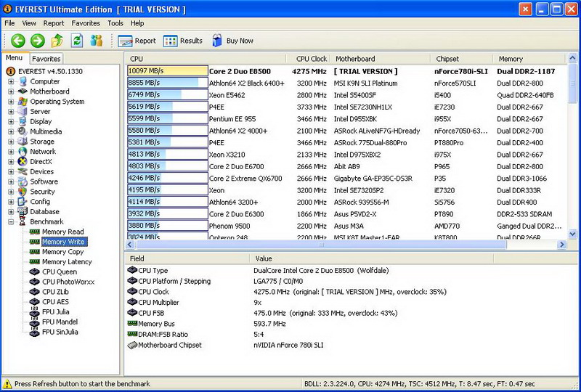Click the Refresh toolbar icon
Image resolution: width=581 pixels, height=392 pixels.
(77, 41)
